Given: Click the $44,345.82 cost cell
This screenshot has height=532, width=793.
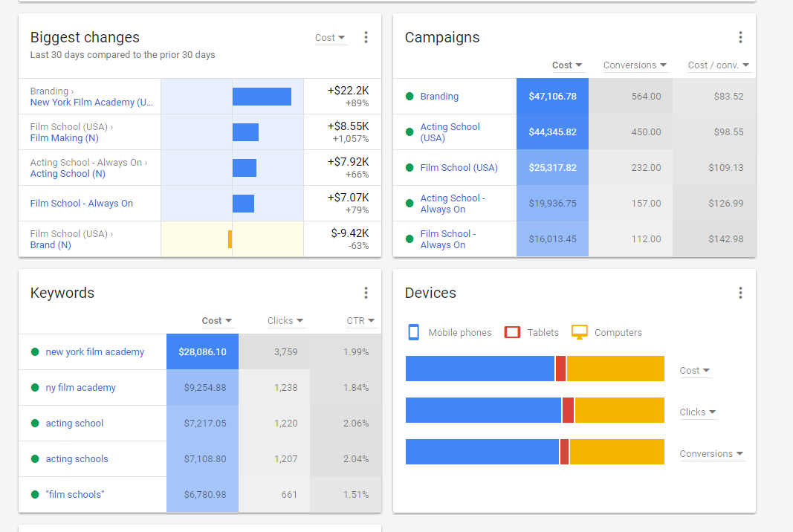Looking at the screenshot, I should pyautogui.click(x=552, y=132).
